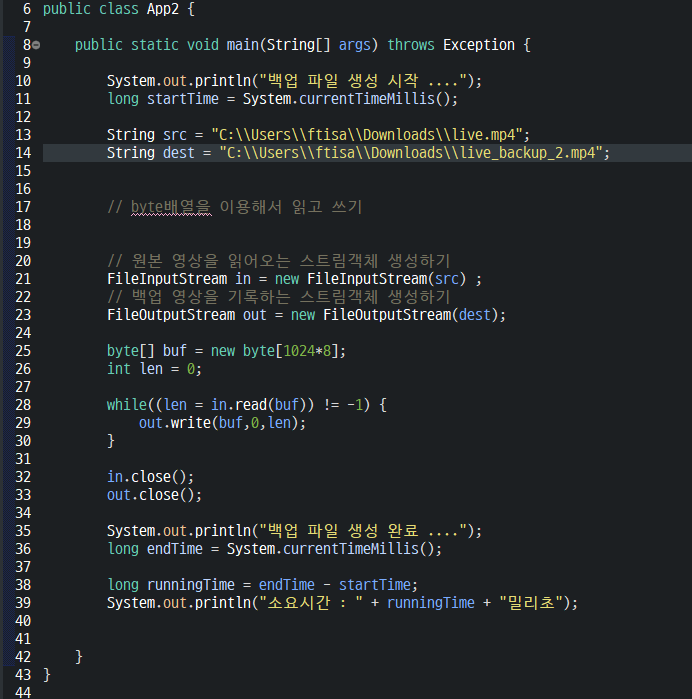The height and width of the screenshot is (699, 692).
Task: Click "throws Exception" on line 8
Action: [x=451, y=45]
